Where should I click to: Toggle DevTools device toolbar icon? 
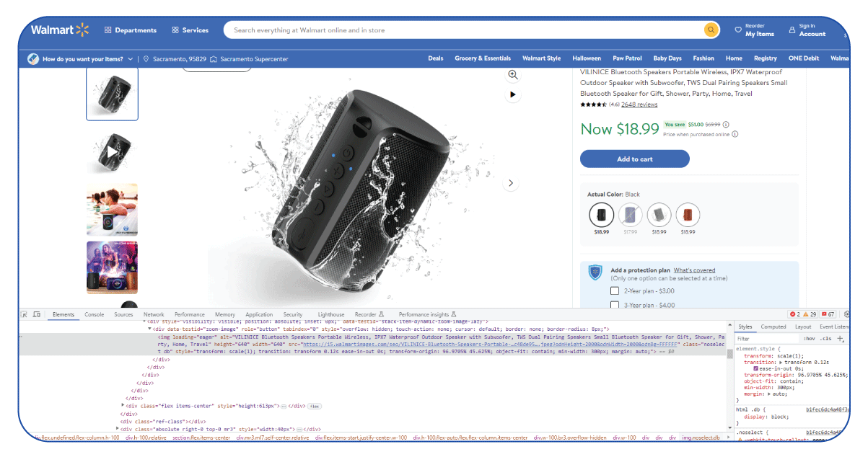click(36, 315)
